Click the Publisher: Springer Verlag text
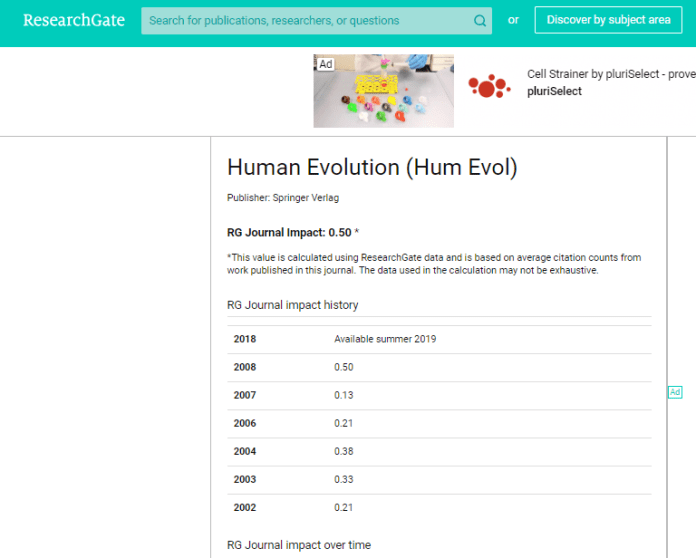The height and width of the screenshot is (558, 696). 283,198
